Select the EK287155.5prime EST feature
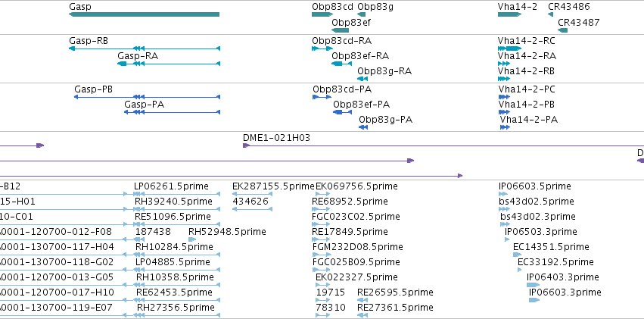The width and height of the screenshot is (644, 319). point(253,194)
